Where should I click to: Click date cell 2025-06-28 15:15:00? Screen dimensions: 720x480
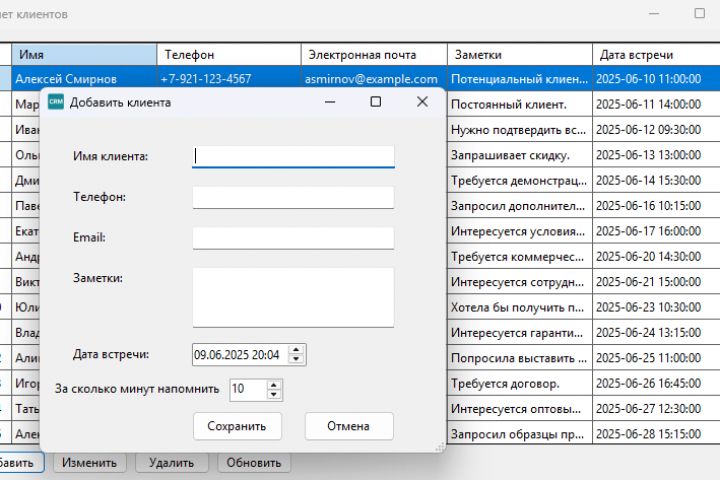(657, 434)
